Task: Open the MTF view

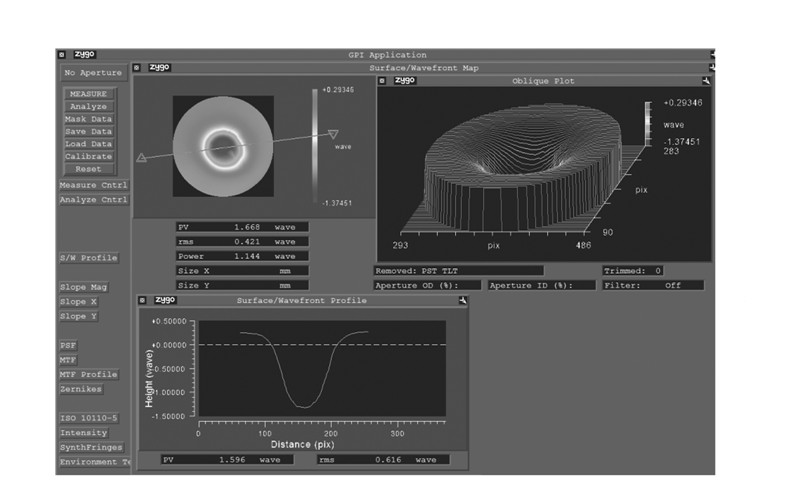Action: pos(68,360)
